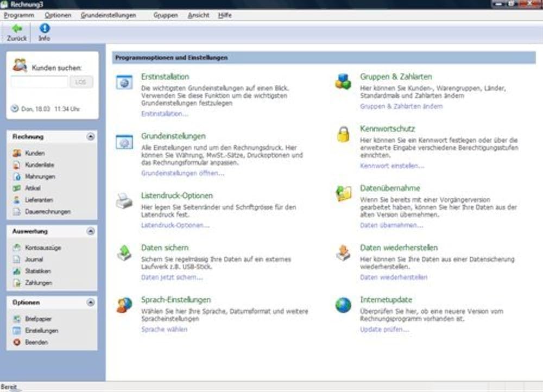This screenshot has height=392, width=543.
Task: Open the blue Info icon in toolbar
Action: pyautogui.click(x=45, y=28)
